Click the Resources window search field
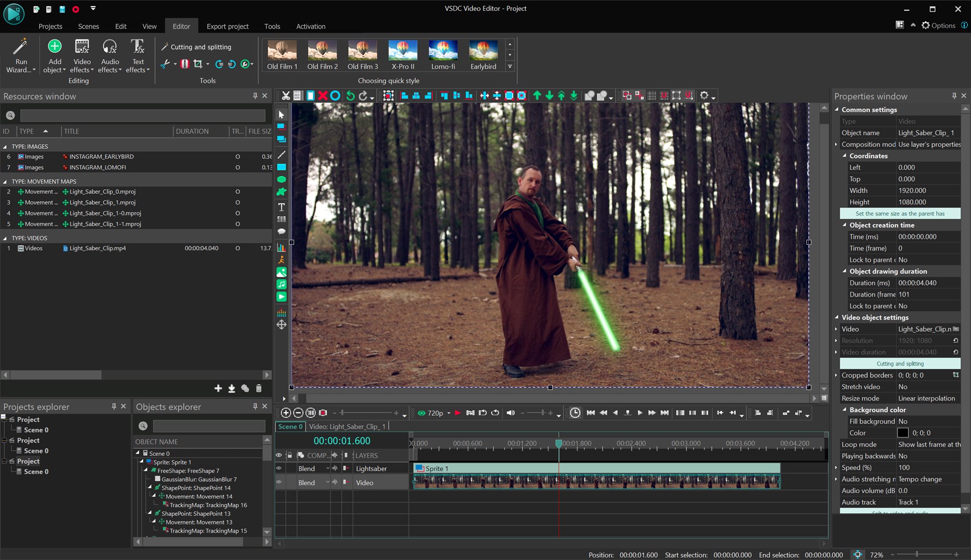This screenshot has height=560, width=971. (142, 115)
